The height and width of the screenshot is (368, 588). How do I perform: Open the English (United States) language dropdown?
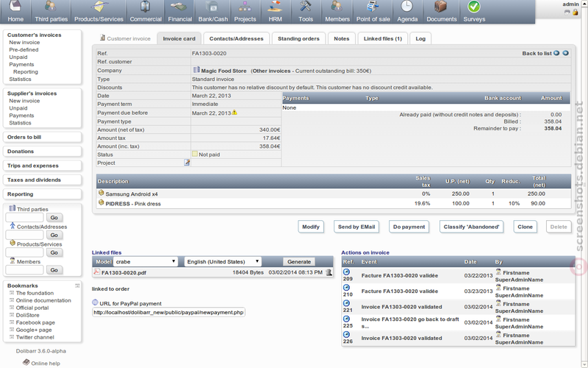click(x=223, y=262)
